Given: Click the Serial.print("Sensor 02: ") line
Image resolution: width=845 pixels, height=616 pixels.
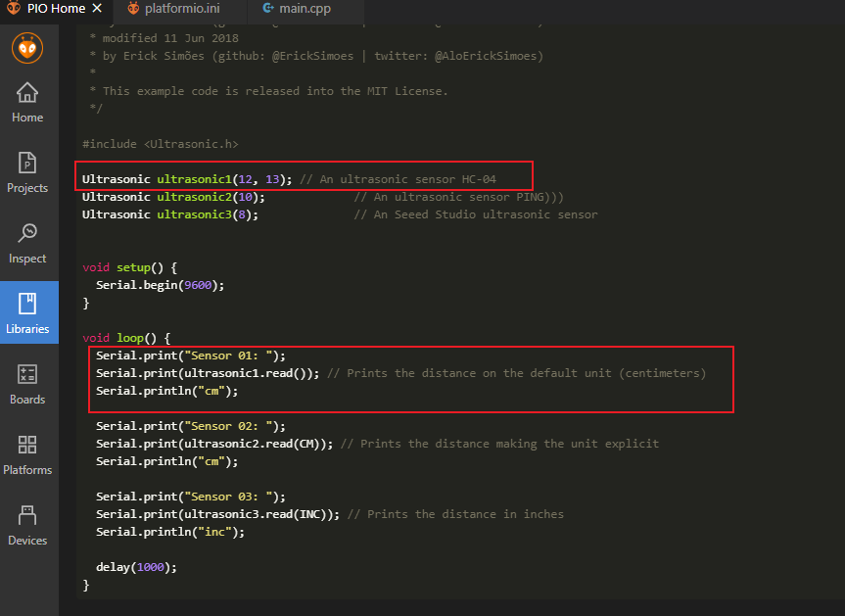Looking at the screenshot, I should pos(191,426).
